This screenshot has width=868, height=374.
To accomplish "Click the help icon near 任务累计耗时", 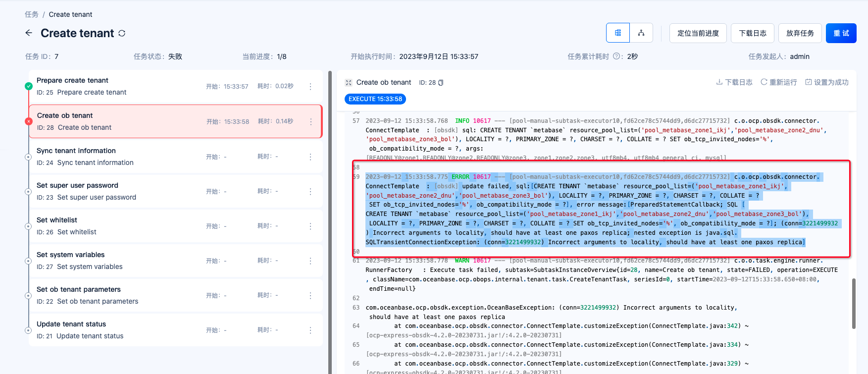I will tap(617, 56).
